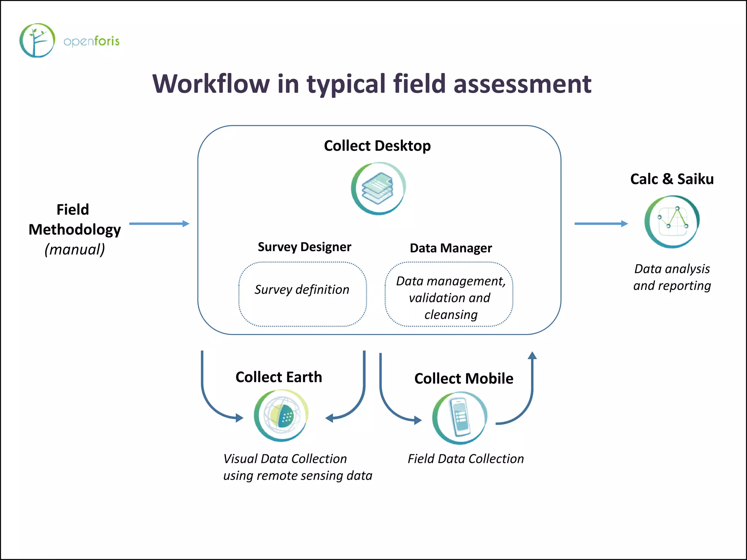
Task: Click arrow pointing toward Calc & Saiku
Action: click(x=601, y=223)
